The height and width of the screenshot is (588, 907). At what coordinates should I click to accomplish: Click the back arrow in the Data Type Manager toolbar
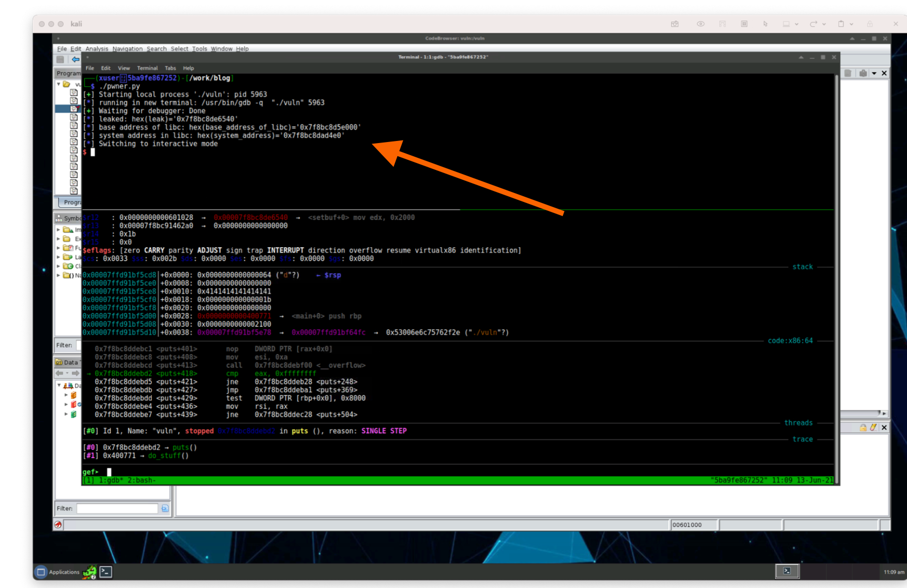(59, 372)
